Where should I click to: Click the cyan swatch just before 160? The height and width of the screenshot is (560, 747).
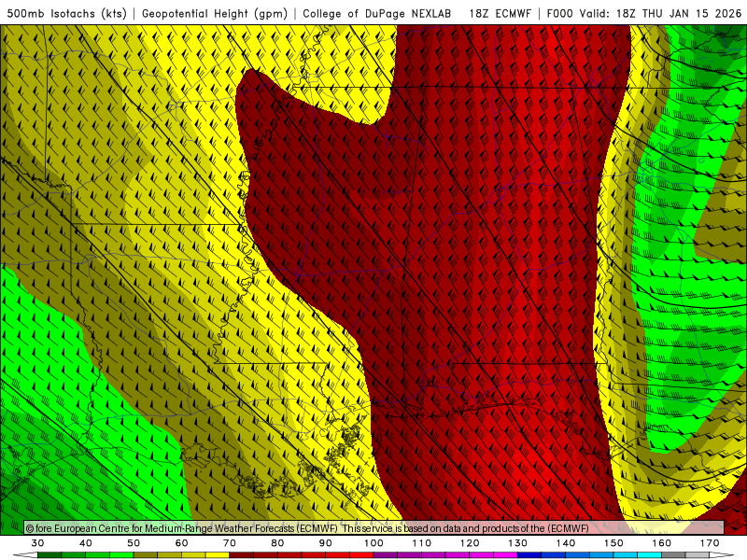coord(649,555)
